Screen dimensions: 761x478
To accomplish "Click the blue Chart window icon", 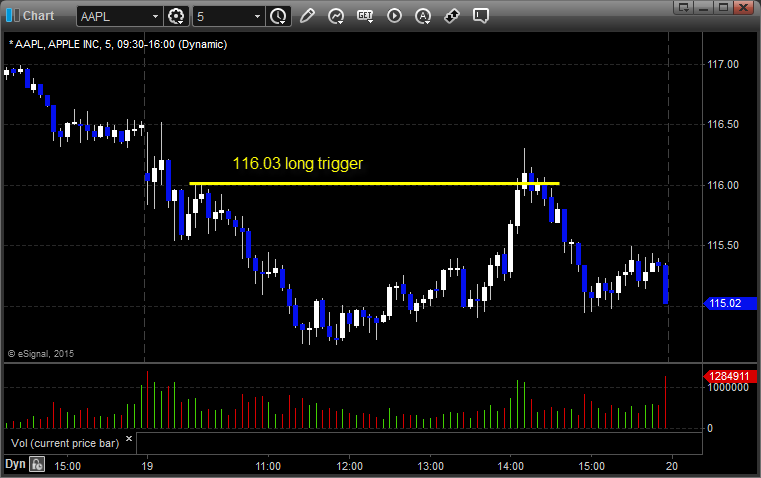I will point(13,16).
